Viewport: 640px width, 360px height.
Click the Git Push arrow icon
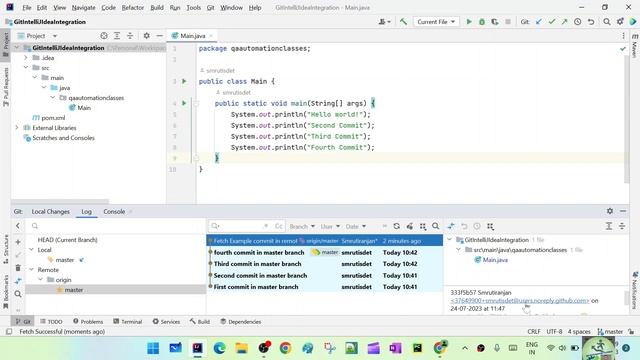pyautogui.click(x=564, y=22)
